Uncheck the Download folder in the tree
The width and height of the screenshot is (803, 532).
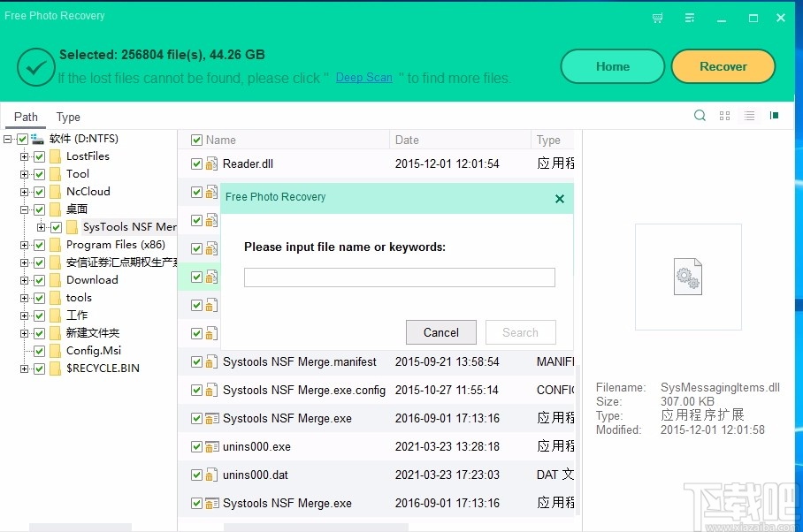pyautogui.click(x=39, y=280)
